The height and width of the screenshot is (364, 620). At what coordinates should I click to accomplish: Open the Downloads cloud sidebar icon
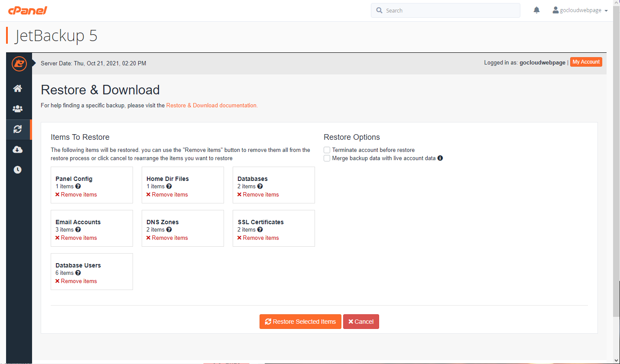pos(18,149)
